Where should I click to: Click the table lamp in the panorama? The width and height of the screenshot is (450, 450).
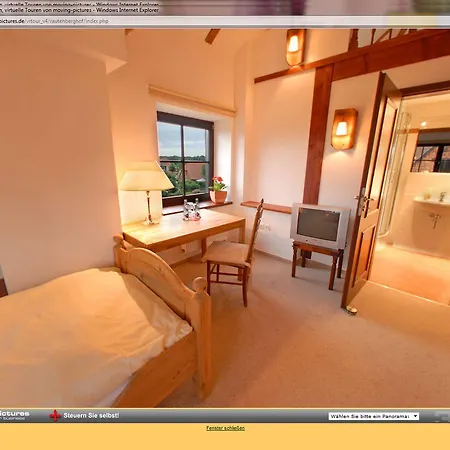146,192
